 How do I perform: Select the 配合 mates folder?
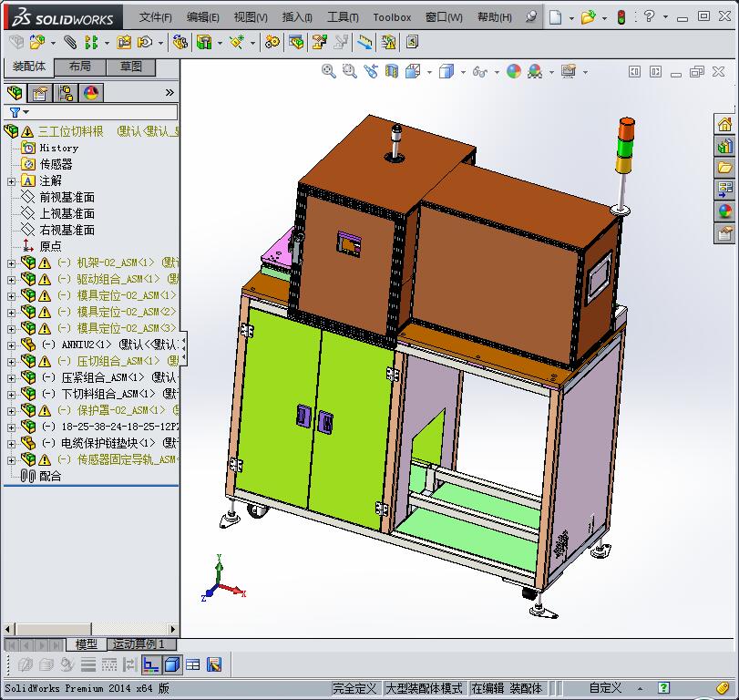50,476
